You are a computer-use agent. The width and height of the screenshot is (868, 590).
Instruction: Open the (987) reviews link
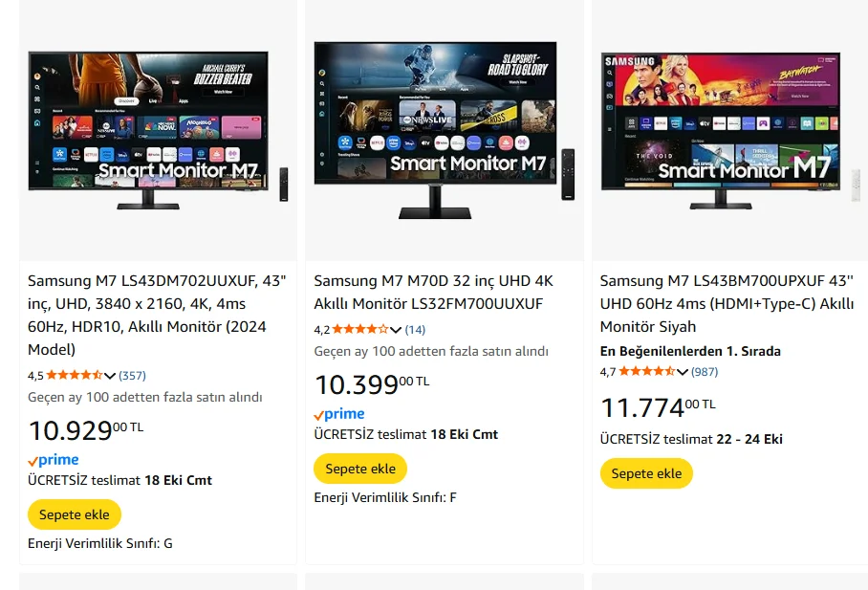tap(705, 372)
